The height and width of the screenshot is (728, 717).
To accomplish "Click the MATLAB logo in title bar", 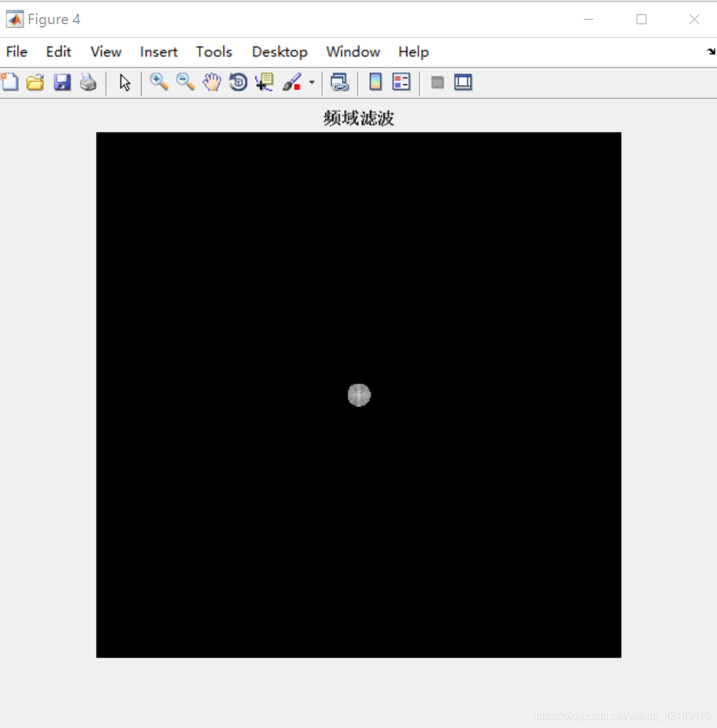I will pyautogui.click(x=15, y=19).
